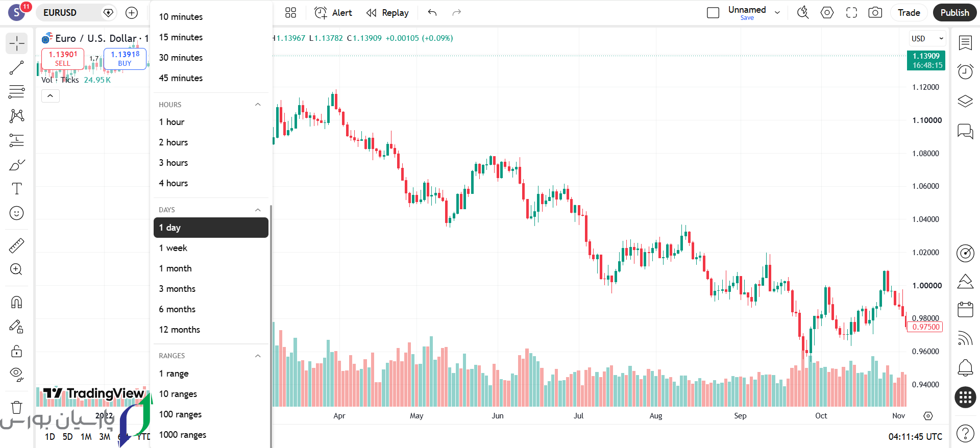Viewport: 980px width, 448px height.
Task: Select the trend line drawing tool
Action: tap(16, 67)
